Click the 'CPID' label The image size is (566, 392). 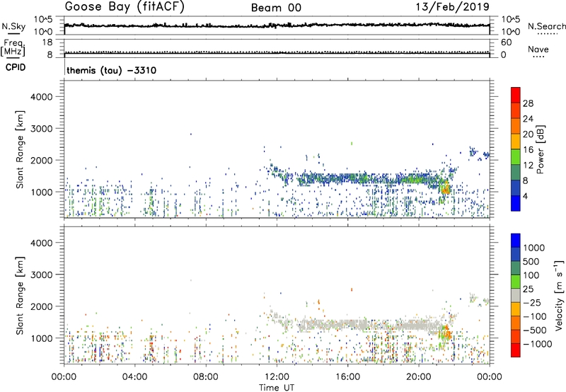[x=16, y=67]
